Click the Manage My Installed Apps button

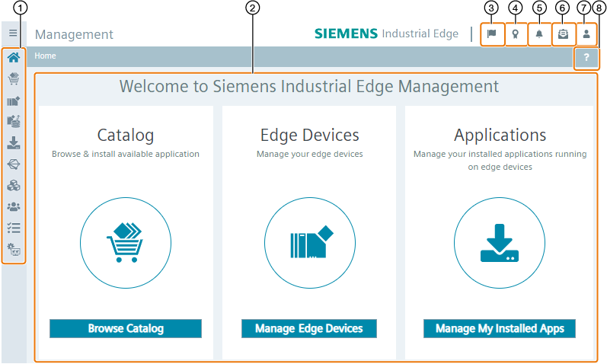point(500,328)
